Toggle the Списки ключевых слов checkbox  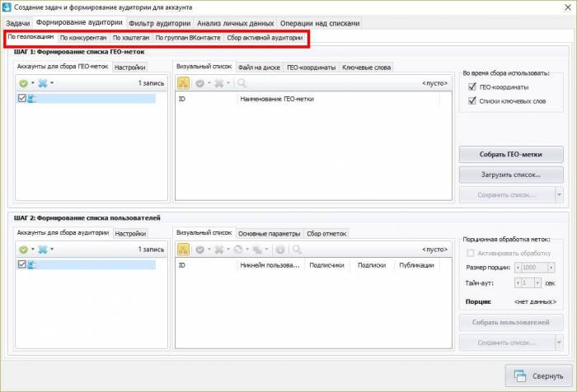click(472, 101)
